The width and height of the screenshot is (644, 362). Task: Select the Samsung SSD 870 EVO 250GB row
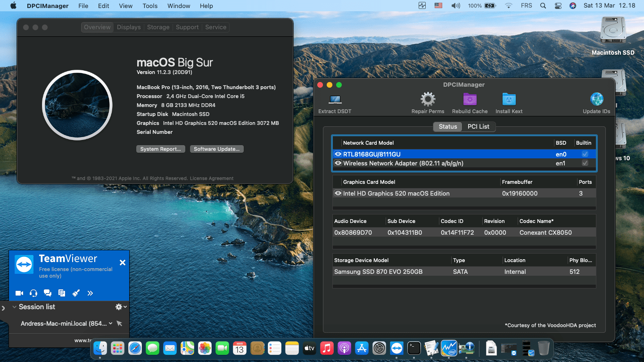point(464,271)
